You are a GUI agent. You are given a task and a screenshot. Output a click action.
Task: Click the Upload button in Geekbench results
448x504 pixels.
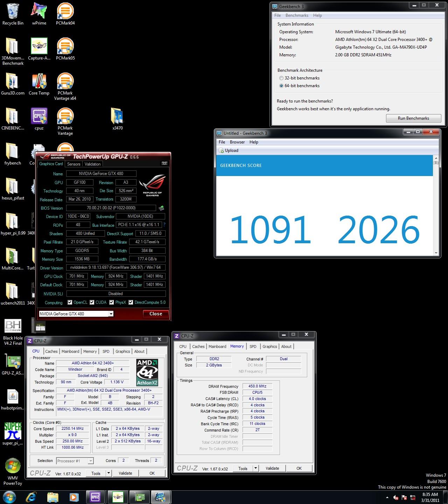[229, 150]
